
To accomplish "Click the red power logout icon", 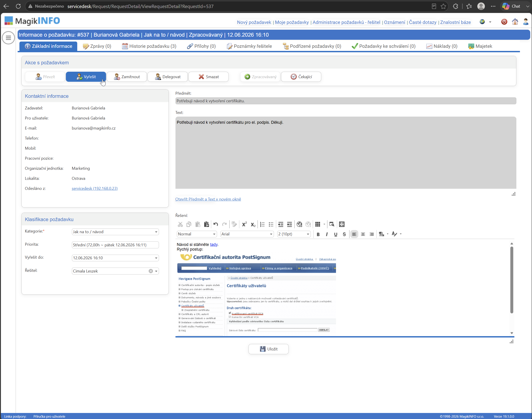I will coord(504,22).
